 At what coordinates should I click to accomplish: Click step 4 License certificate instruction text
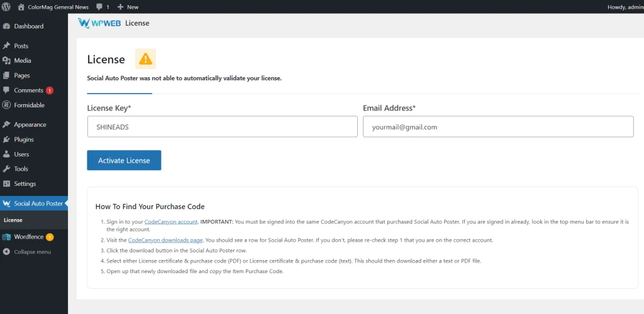(x=294, y=261)
